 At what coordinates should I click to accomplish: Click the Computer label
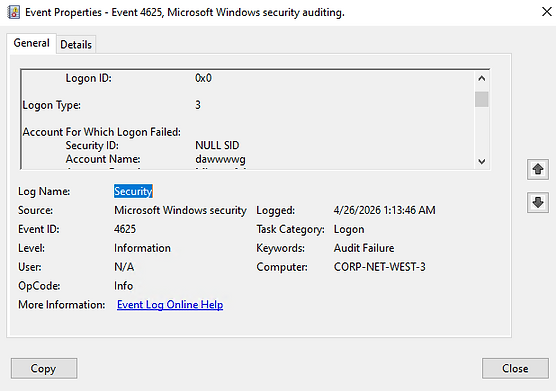coord(282,267)
